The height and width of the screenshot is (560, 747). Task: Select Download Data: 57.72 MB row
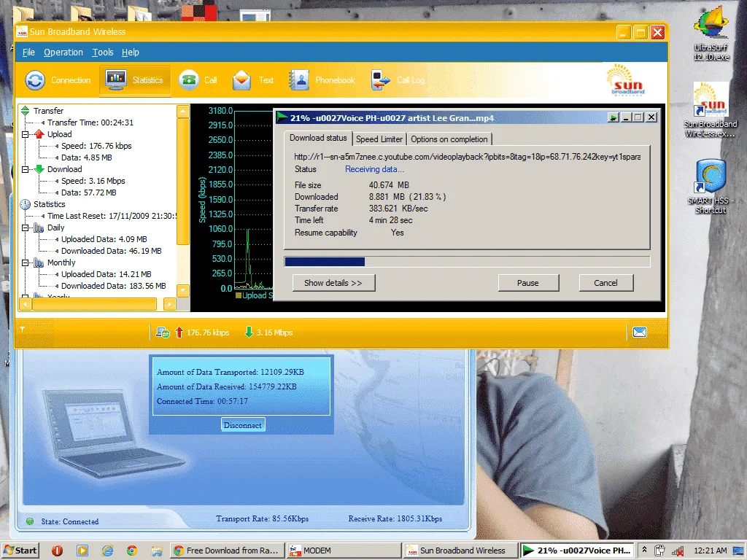88,192
